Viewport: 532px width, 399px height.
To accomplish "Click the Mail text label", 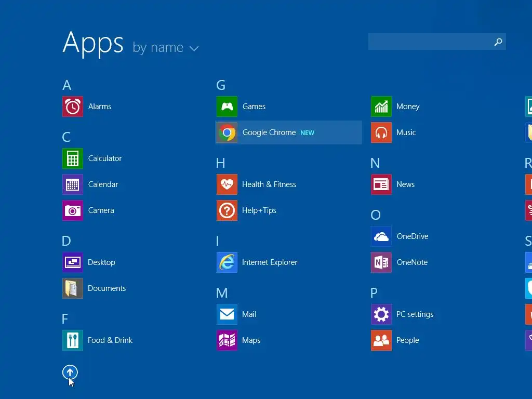I will pos(249,314).
